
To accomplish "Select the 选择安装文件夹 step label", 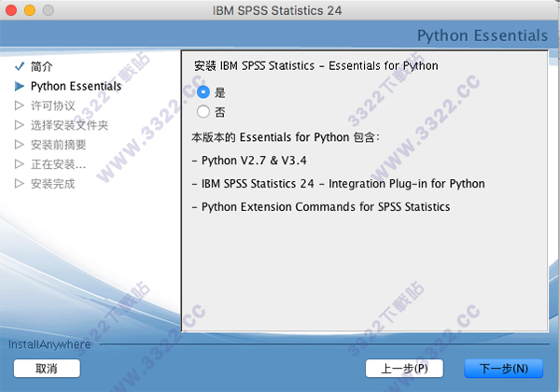I will [69, 125].
